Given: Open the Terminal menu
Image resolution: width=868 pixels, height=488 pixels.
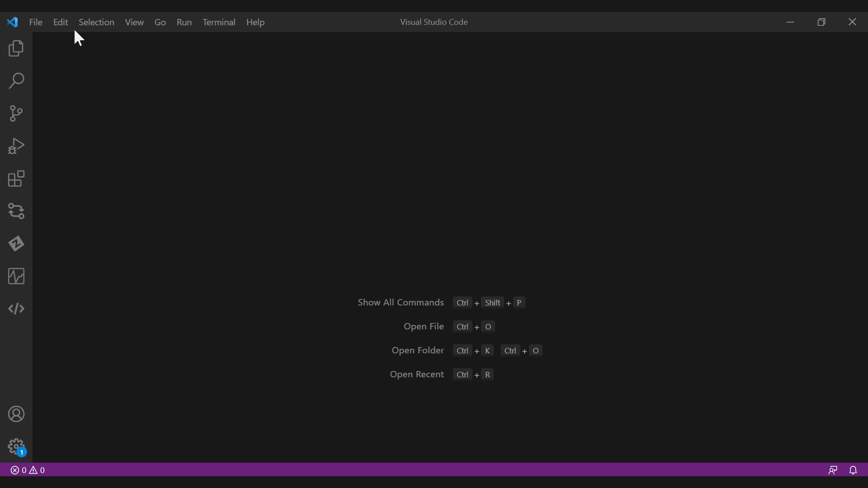Looking at the screenshot, I should [219, 22].
